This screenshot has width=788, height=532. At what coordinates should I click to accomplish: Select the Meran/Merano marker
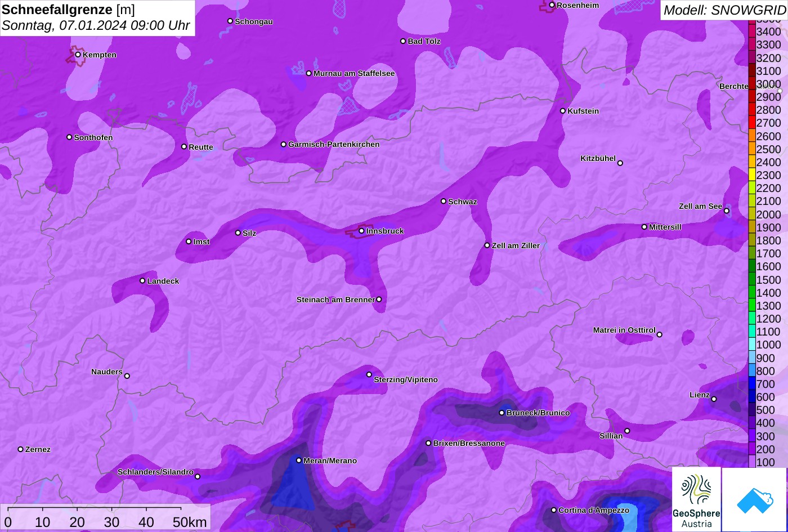299,460
